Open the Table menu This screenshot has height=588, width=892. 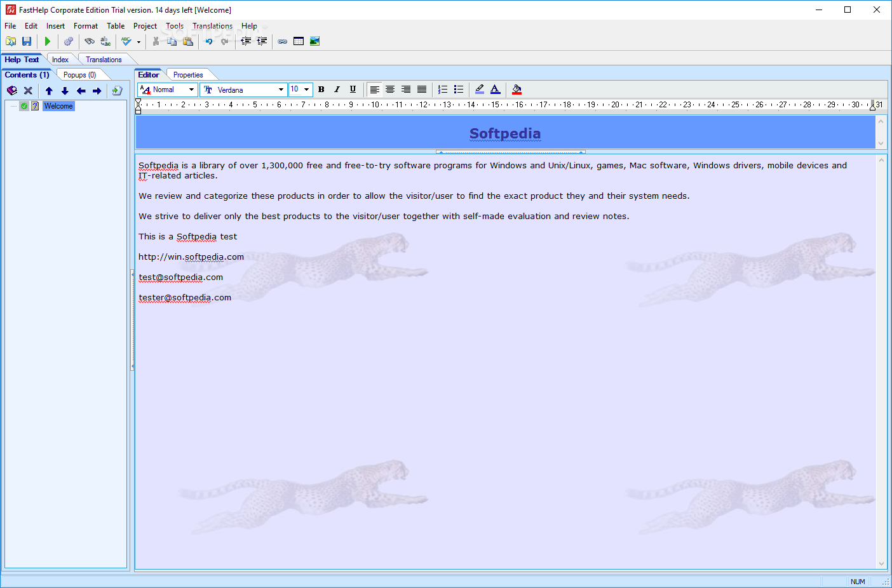tap(116, 26)
